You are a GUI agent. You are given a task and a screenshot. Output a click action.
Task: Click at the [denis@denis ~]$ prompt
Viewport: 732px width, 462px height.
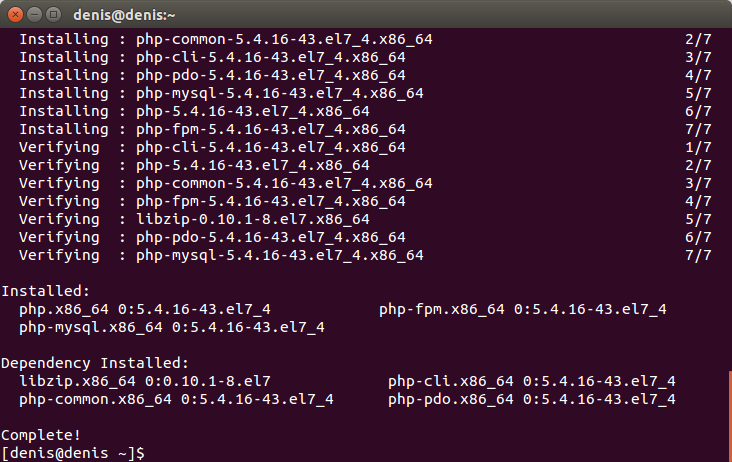click(x=73, y=453)
